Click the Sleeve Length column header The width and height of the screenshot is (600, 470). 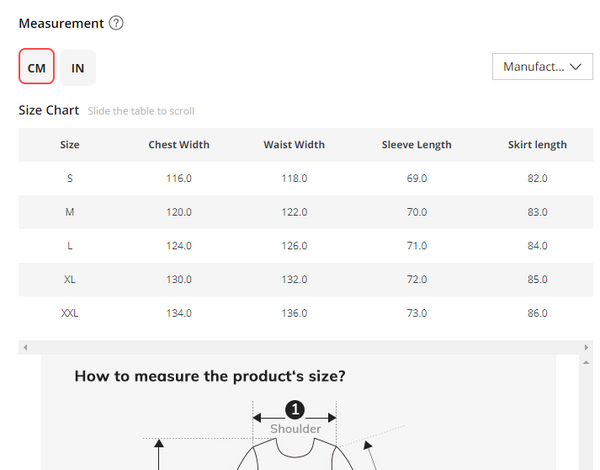(x=416, y=145)
